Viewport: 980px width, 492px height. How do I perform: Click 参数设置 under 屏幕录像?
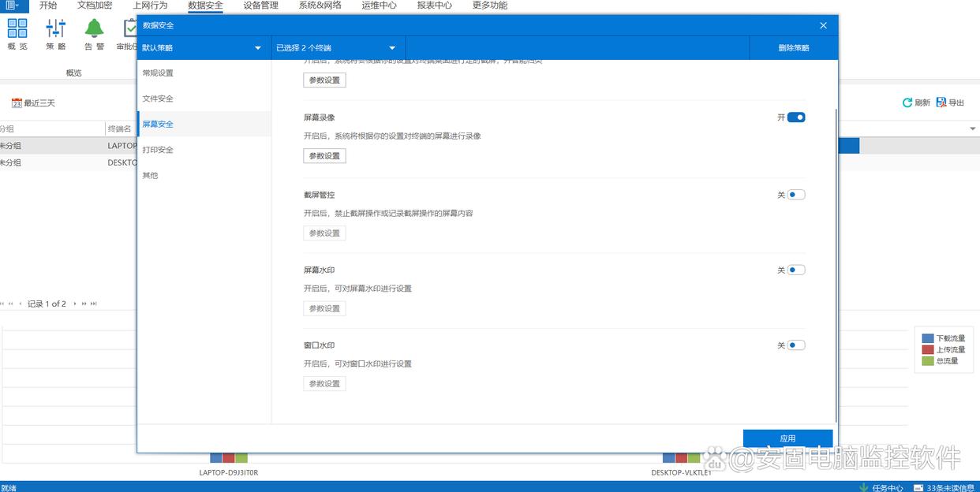coord(324,156)
